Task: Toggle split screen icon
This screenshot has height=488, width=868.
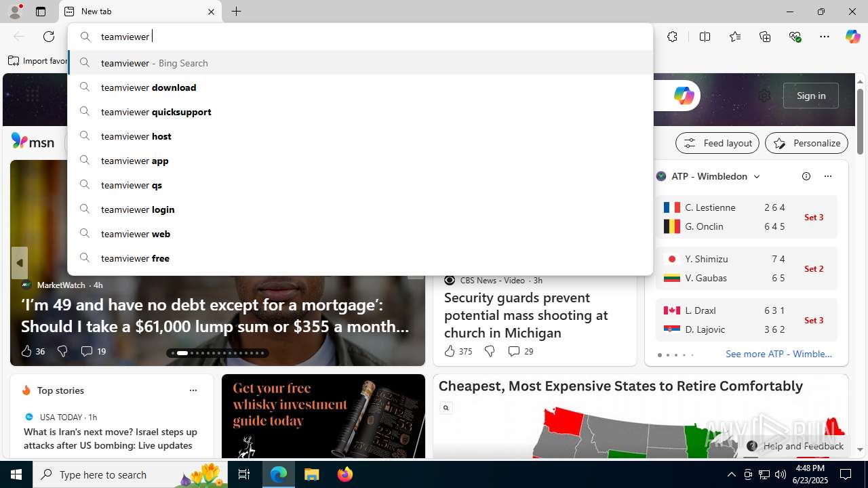Action: 705,37
